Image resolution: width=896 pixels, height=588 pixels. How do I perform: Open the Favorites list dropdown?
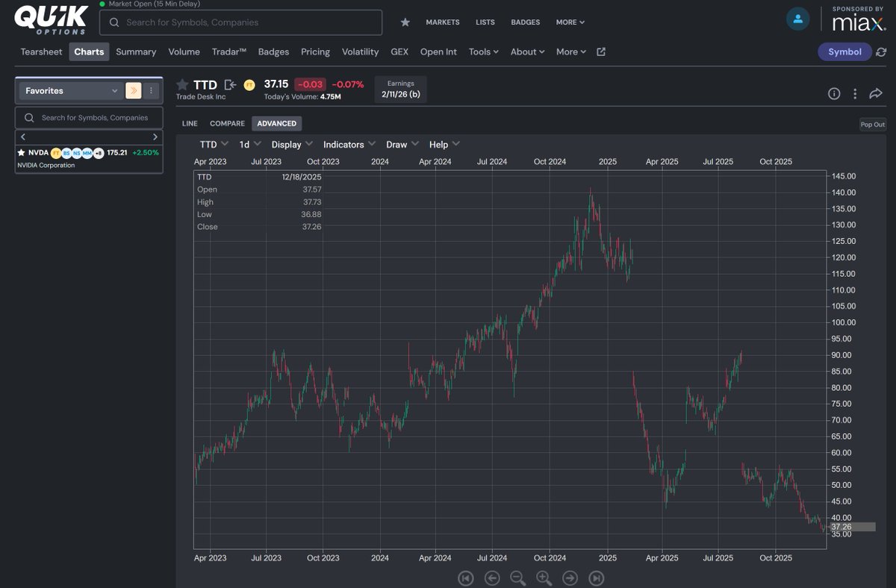pyautogui.click(x=71, y=90)
